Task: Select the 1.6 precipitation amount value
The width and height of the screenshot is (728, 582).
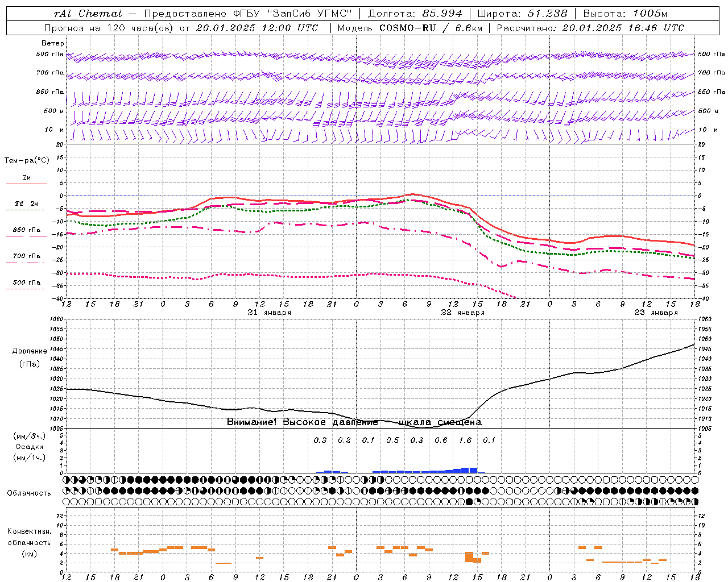Action: 465,440
